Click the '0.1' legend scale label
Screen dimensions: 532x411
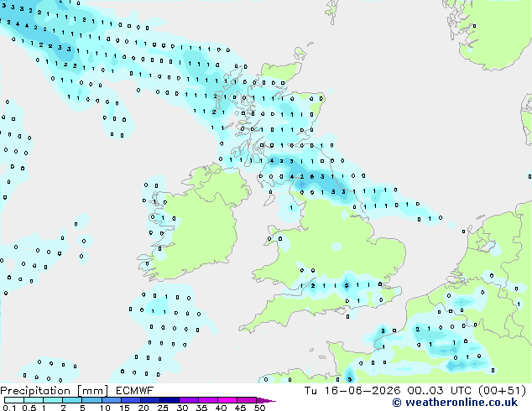pyautogui.click(x=8, y=408)
